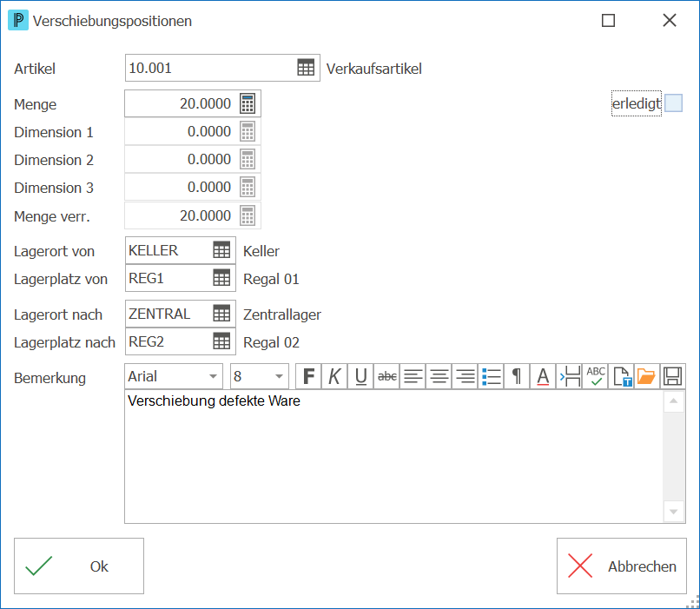Align remark text left
This screenshot has height=609, width=700.
pyautogui.click(x=413, y=376)
